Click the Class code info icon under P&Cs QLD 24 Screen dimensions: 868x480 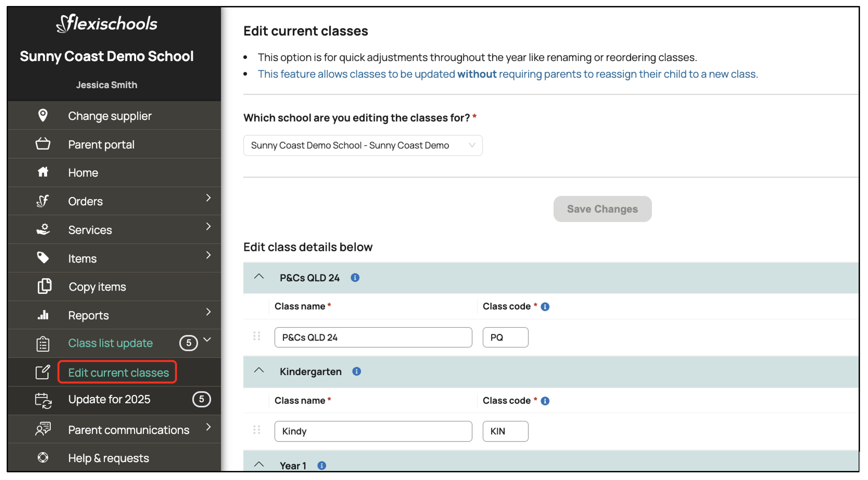(545, 307)
